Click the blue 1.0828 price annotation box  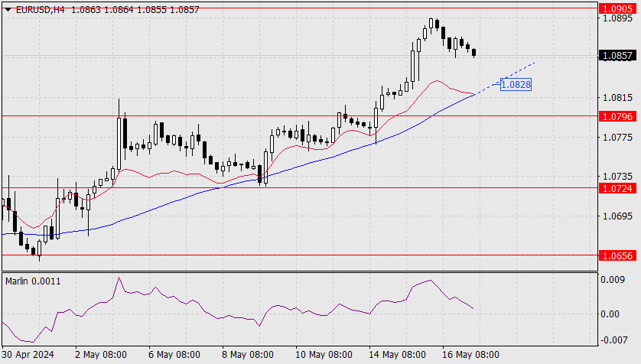516,85
